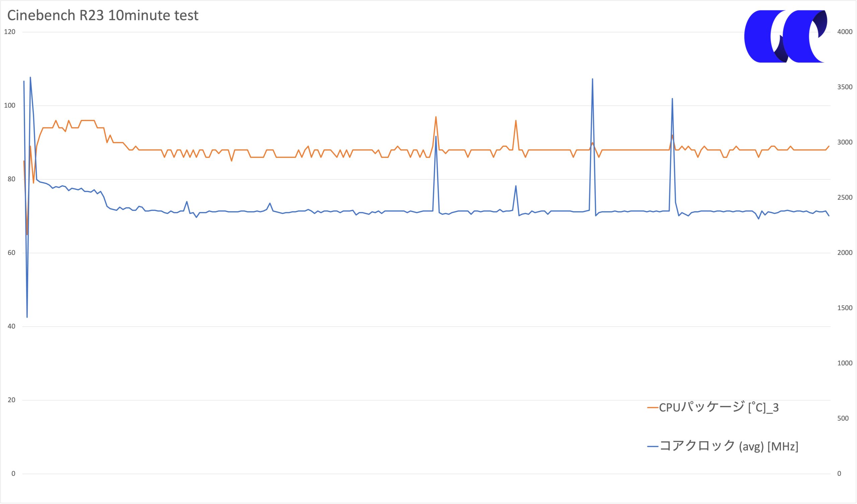The height and width of the screenshot is (504, 857).
Task: Click the orange CPUパッケージ legend entry
Action: tap(713, 407)
